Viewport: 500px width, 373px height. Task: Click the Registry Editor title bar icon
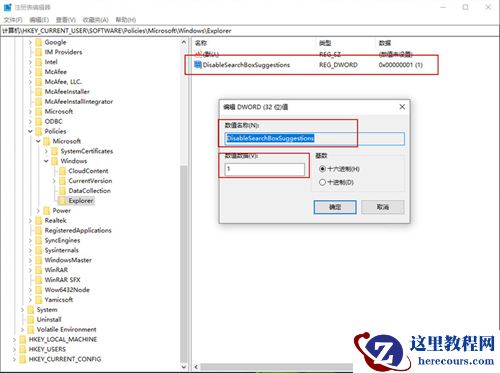[x=7, y=7]
